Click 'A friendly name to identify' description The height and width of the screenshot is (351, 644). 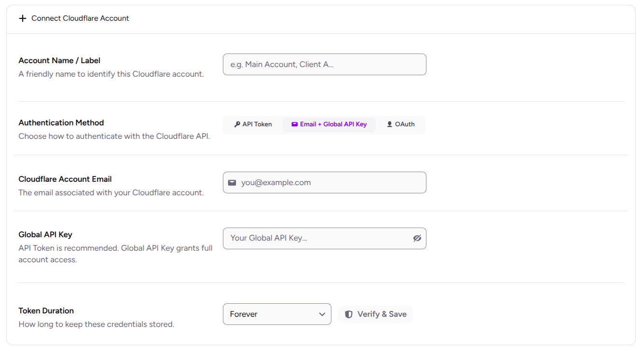pos(111,74)
